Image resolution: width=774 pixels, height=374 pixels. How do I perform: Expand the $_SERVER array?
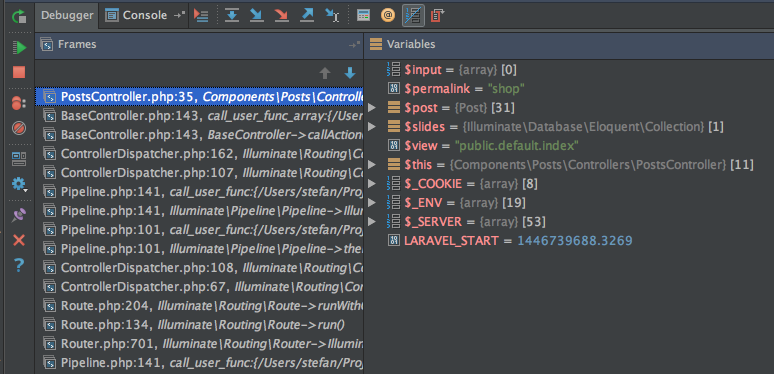point(372,222)
